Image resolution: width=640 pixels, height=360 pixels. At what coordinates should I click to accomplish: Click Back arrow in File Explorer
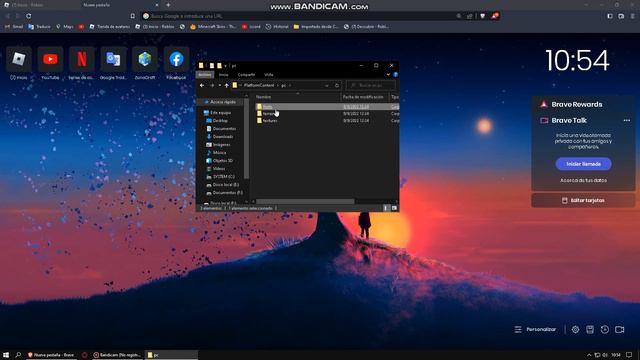coord(202,86)
